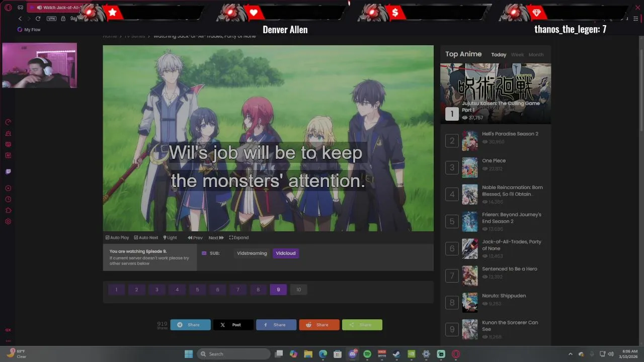This screenshot has height=362, width=644.
Task: Skip to next episode with Next
Action: 216,238
